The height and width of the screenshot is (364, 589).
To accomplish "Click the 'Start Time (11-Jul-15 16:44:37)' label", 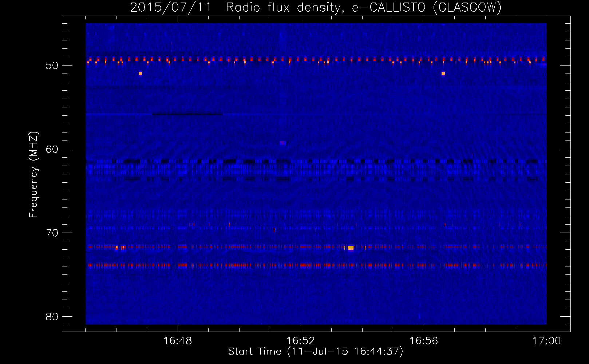I will pos(316,352).
